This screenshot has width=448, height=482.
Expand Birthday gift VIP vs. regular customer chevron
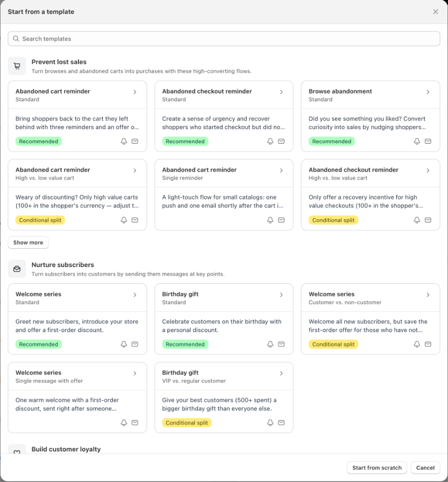point(282,373)
